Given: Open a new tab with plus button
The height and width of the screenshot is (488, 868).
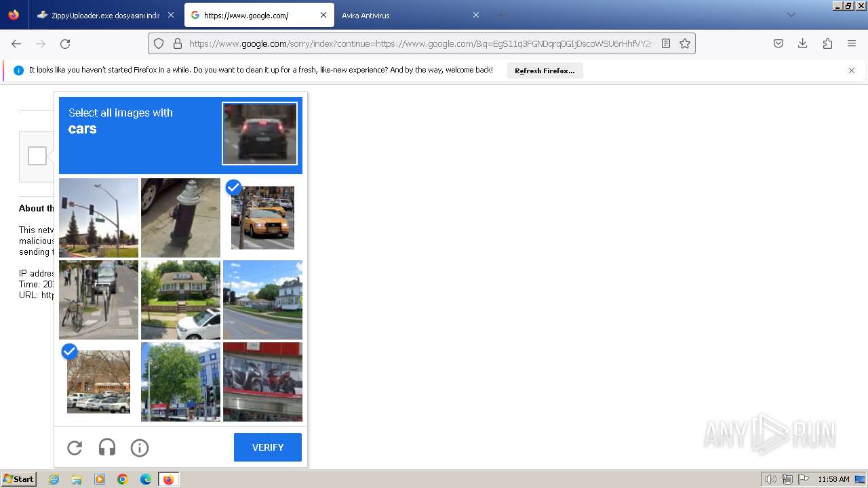Looking at the screenshot, I should (502, 15).
